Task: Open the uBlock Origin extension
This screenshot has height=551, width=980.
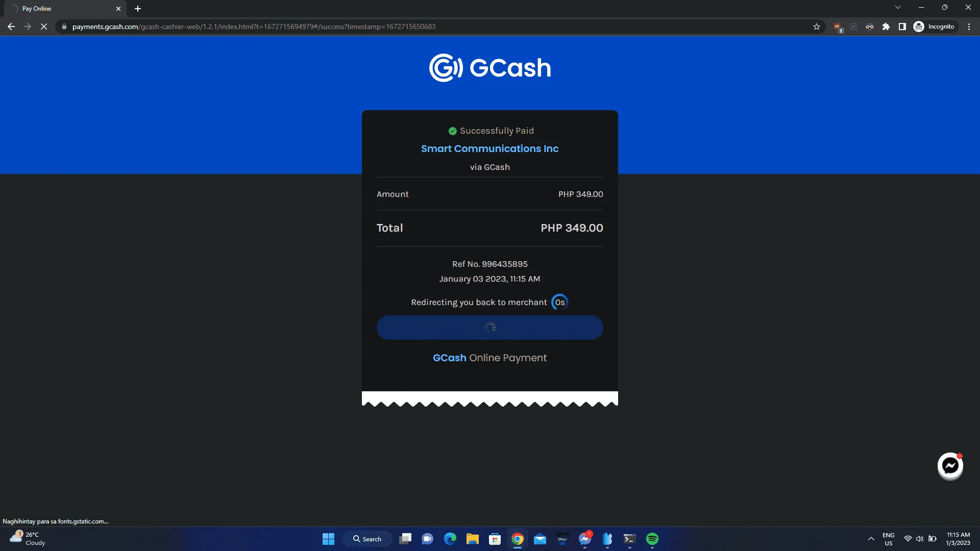Action: pos(837,27)
